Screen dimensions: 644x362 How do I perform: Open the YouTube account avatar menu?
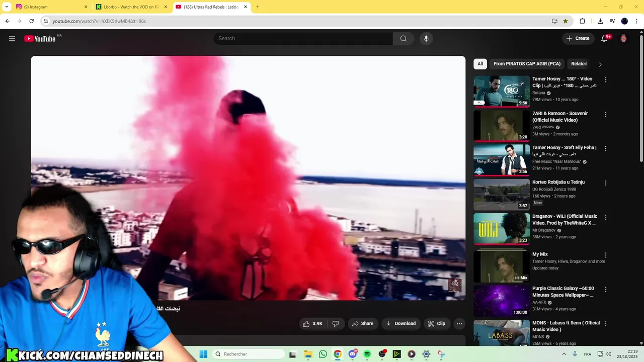coord(623,38)
